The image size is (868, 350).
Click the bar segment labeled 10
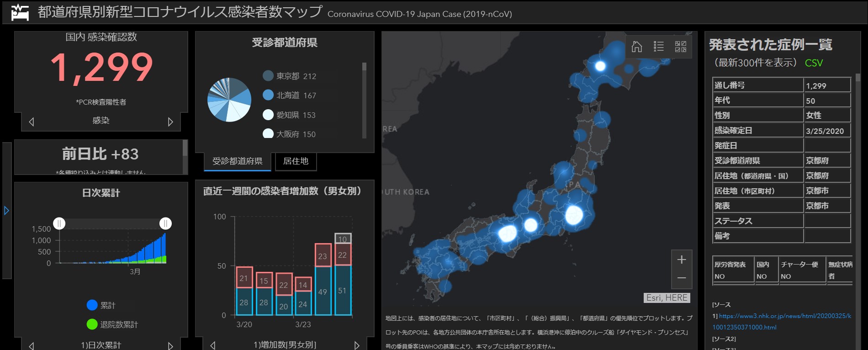pyautogui.click(x=343, y=239)
